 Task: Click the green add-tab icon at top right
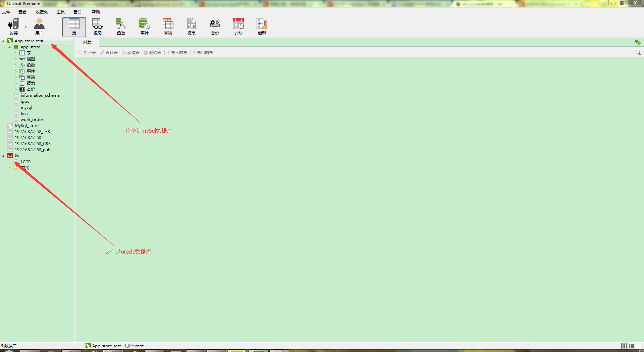tap(638, 42)
